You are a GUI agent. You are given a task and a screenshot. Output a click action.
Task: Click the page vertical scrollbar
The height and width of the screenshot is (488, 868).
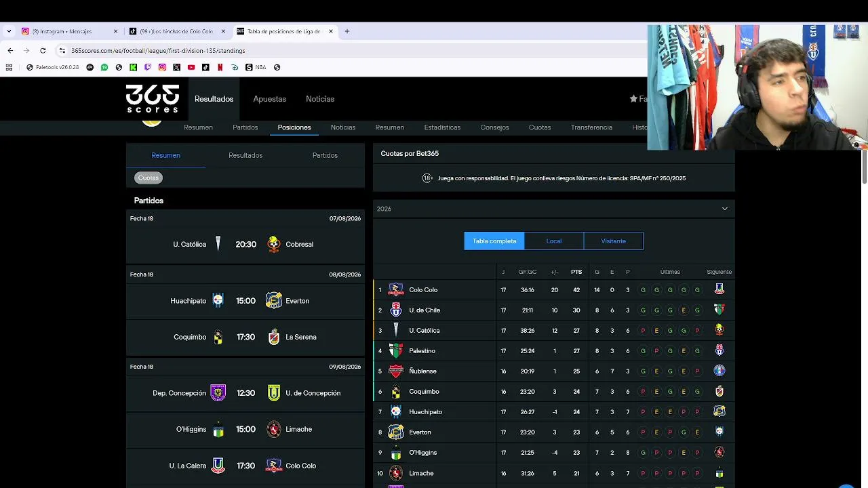pyautogui.click(x=865, y=165)
